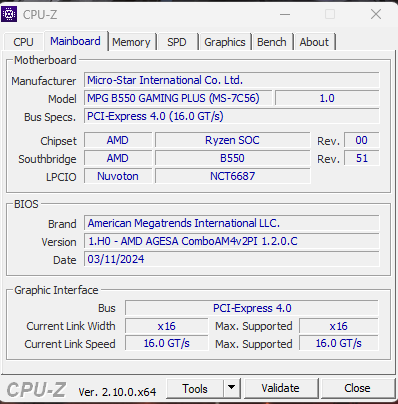Click the Tools button
Viewport: 398px width, 404px height.
pos(195,389)
